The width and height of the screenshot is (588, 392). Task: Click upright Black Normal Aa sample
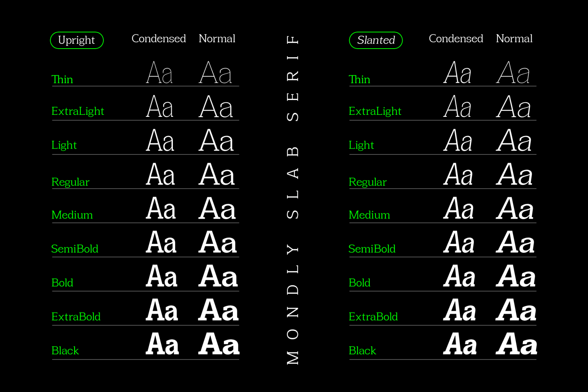219,344
